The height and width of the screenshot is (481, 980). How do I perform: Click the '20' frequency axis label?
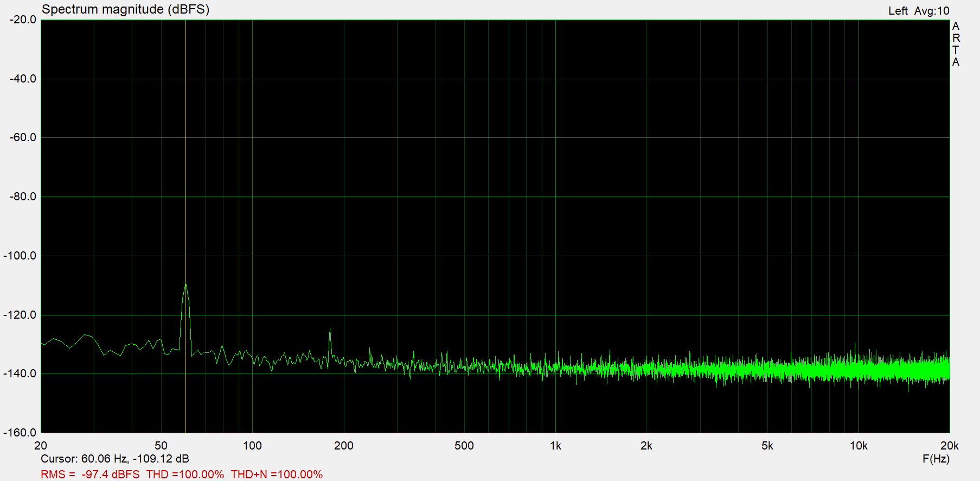pyautogui.click(x=41, y=446)
